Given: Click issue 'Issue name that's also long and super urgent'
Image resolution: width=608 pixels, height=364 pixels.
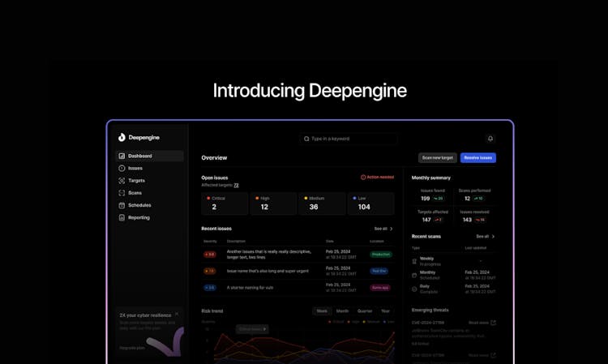Looking at the screenshot, I should pos(268,271).
